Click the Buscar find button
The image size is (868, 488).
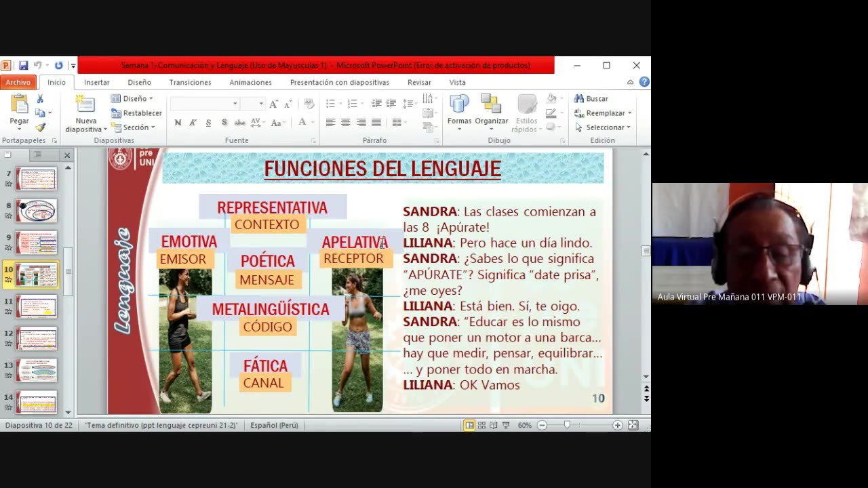(591, 99)
